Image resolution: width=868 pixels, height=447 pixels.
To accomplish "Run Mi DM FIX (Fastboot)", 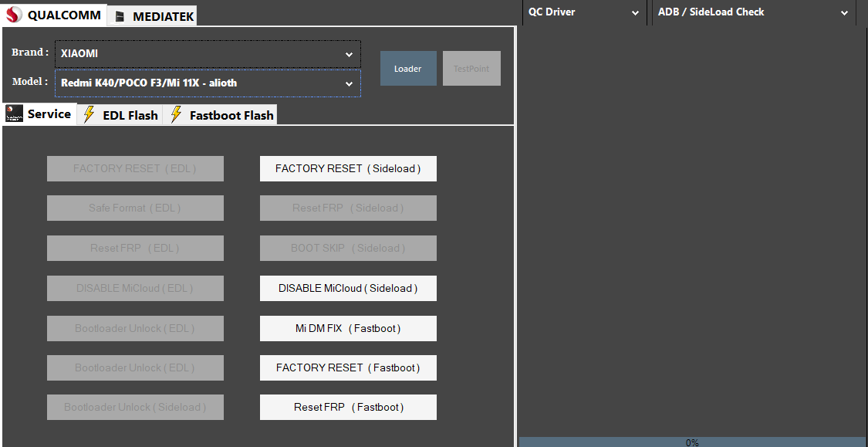I will pyautogui.click(x=348, y=328).
